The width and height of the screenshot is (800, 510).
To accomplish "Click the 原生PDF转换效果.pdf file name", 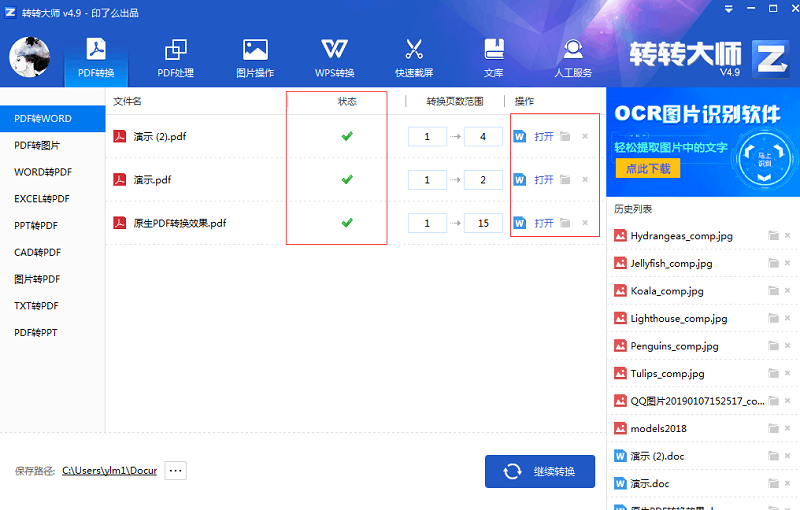I will (x=180, y=223).
